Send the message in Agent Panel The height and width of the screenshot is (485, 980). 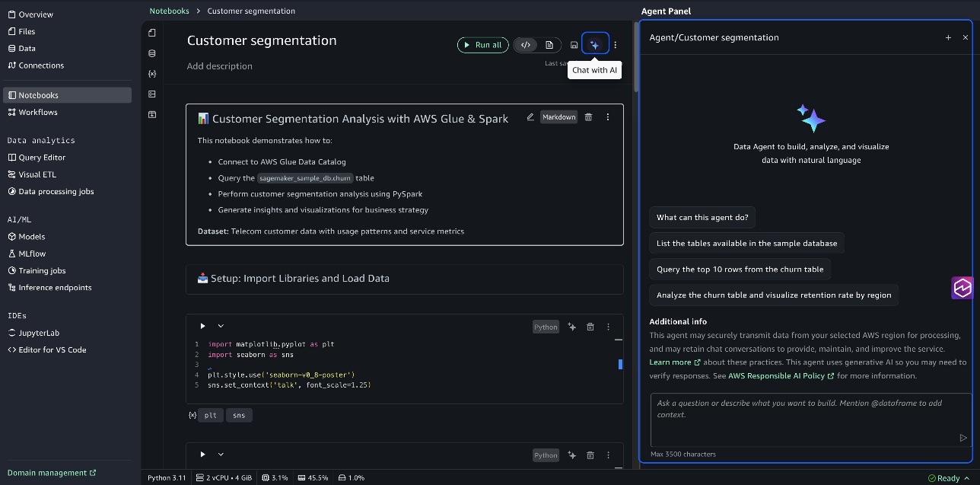(963, 438)
